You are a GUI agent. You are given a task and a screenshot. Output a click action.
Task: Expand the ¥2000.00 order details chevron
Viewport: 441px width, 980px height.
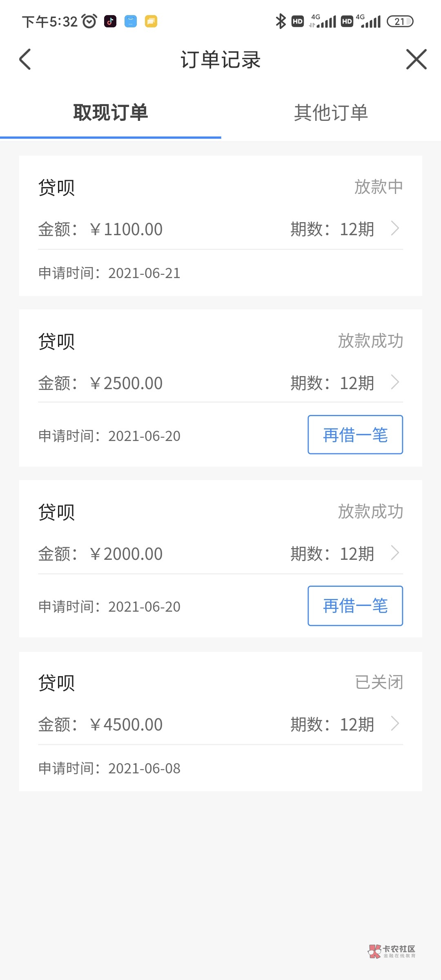tap(395, 553)
